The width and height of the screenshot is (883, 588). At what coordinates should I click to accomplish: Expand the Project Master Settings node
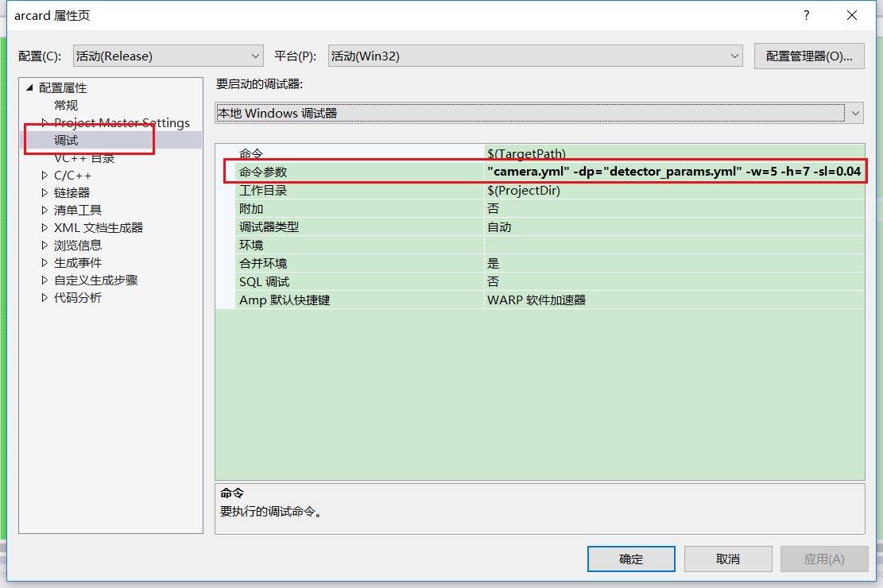pos(46,123)
